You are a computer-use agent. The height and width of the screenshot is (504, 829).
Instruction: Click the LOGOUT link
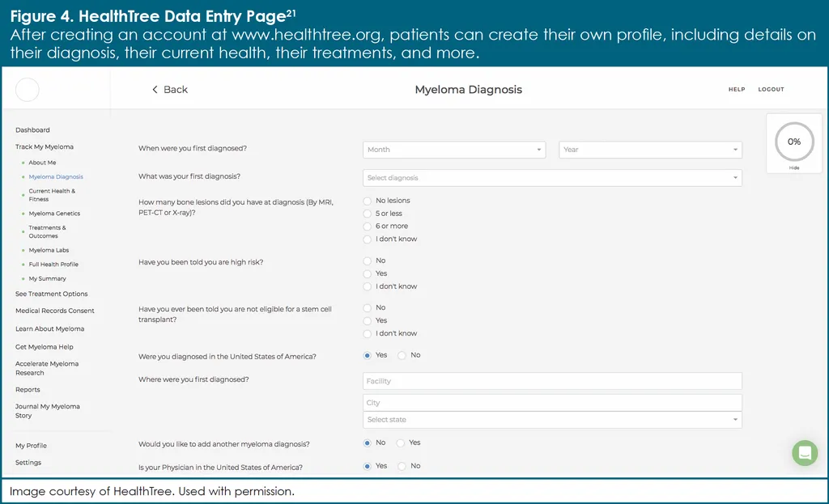tap(771, 89)
